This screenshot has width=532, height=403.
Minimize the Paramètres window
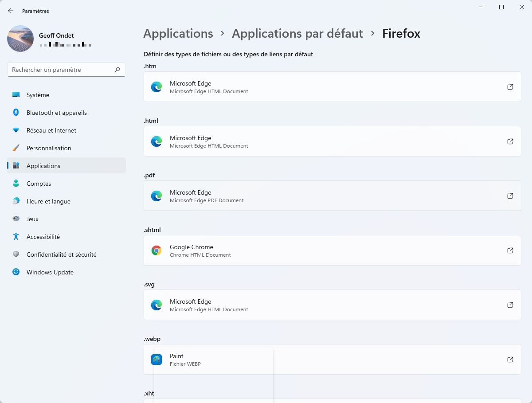481,7
